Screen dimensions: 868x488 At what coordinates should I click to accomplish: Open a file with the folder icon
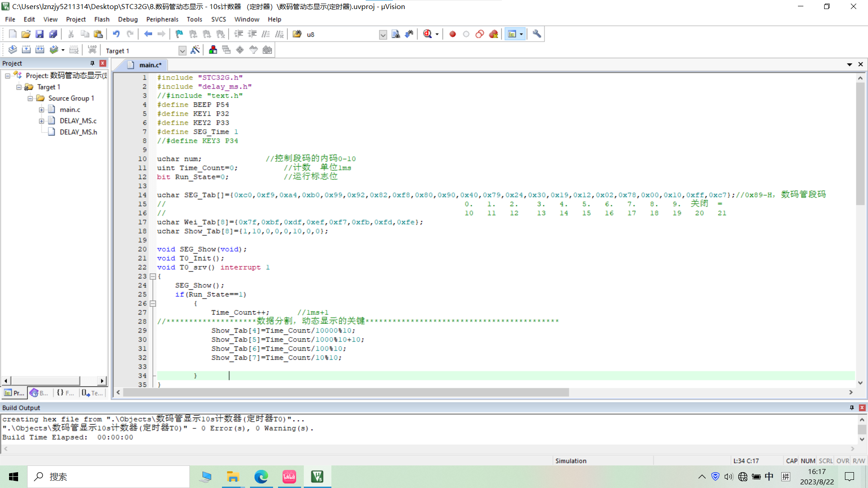click(26, 34)
